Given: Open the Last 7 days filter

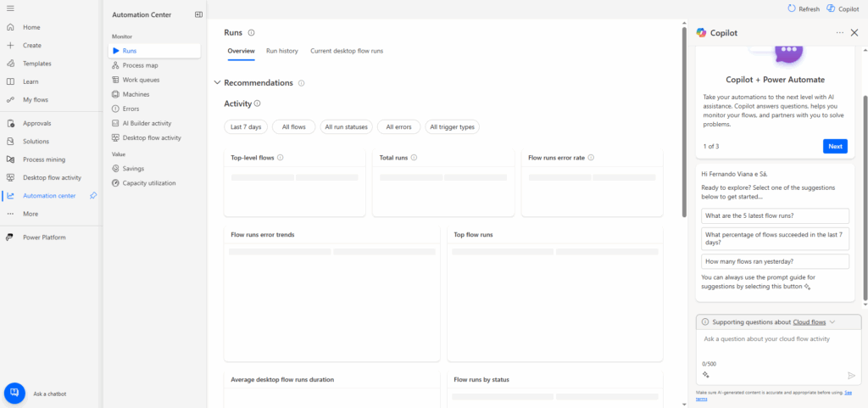Looking at the screenshot, I should (246, 127).
